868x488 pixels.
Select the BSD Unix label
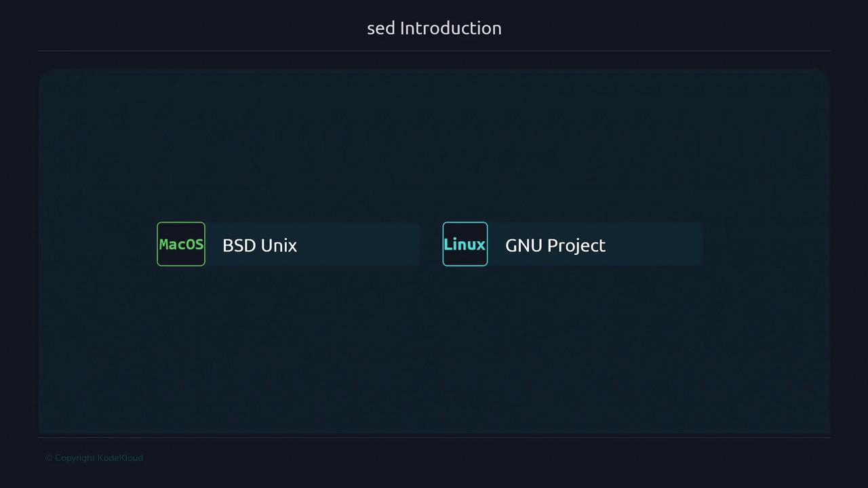(x=260, y=245)
